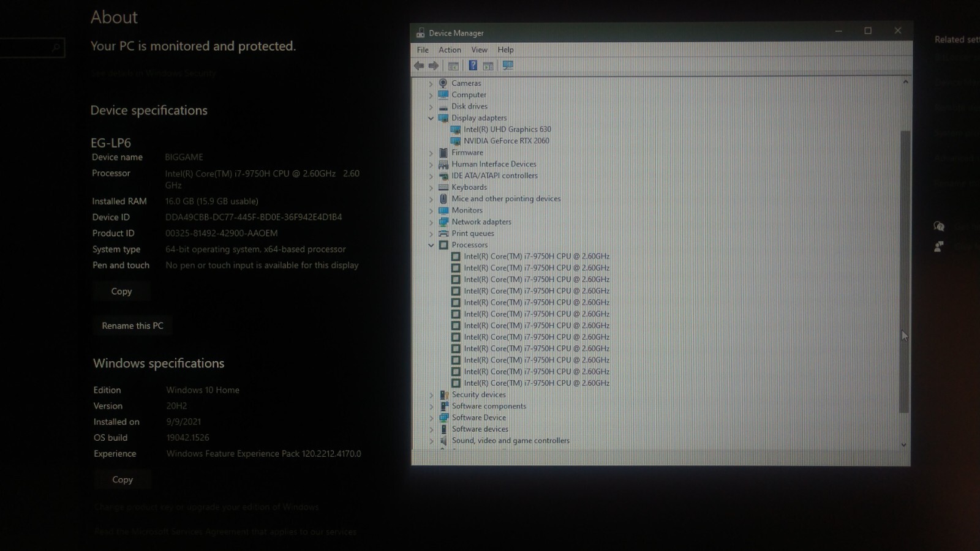Screen dimensions: 980x551
Task: Collapse the Processors category
Action: pyautogui.click(x=431, y=245)
